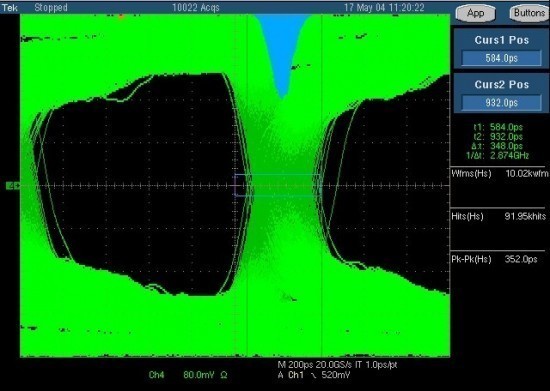Viewport: 550px width, 391px height.
Task: Click the blue histogram peak display
Action: 282,53
